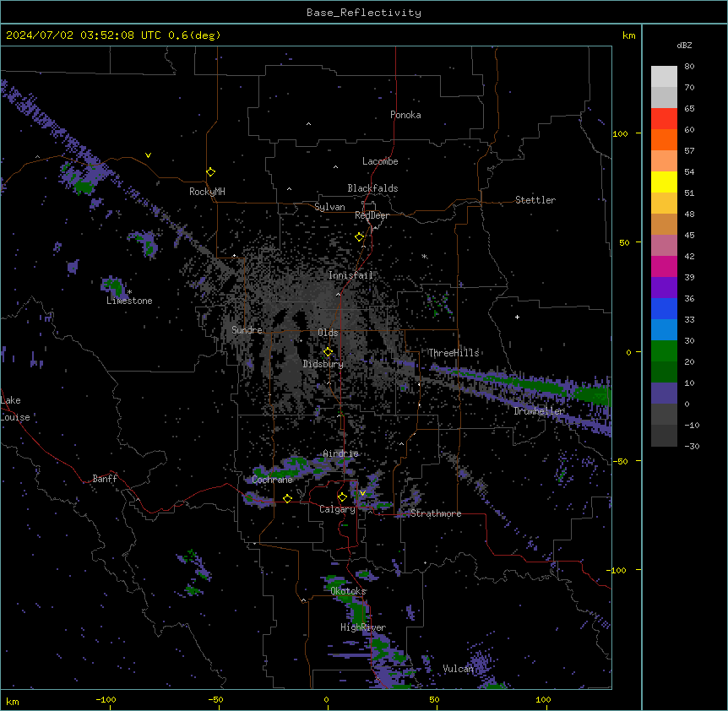The height and width of the screenshot is (711, 728).
Task: Click the diamond marker just above Calgary label
Action: [342, 497]
